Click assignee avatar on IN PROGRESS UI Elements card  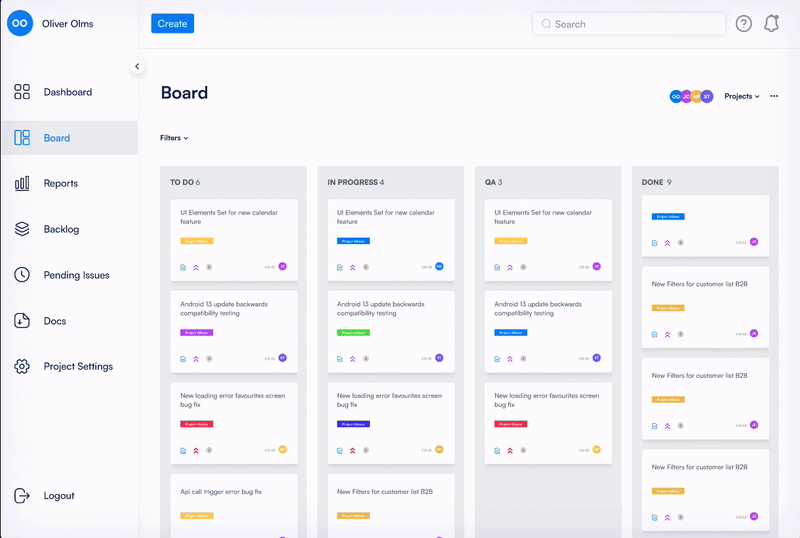coord(439,266)
